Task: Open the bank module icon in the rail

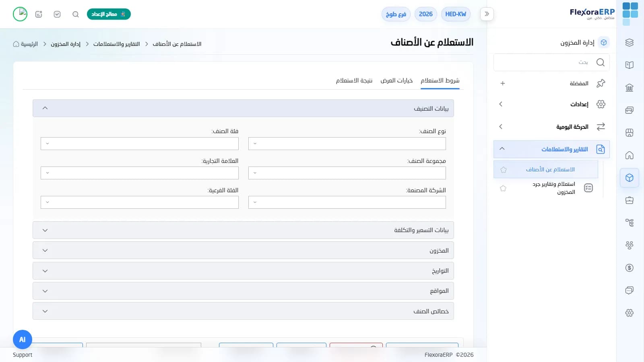Action: point(630,88)
